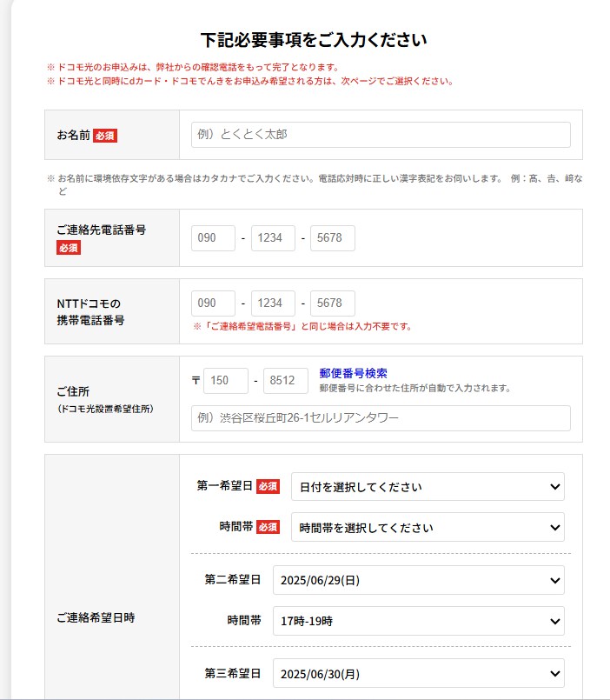The width and height of the screenshot is (610, 700).
Task: Focus the second postal code box (8512)
Action: [286, 381]
